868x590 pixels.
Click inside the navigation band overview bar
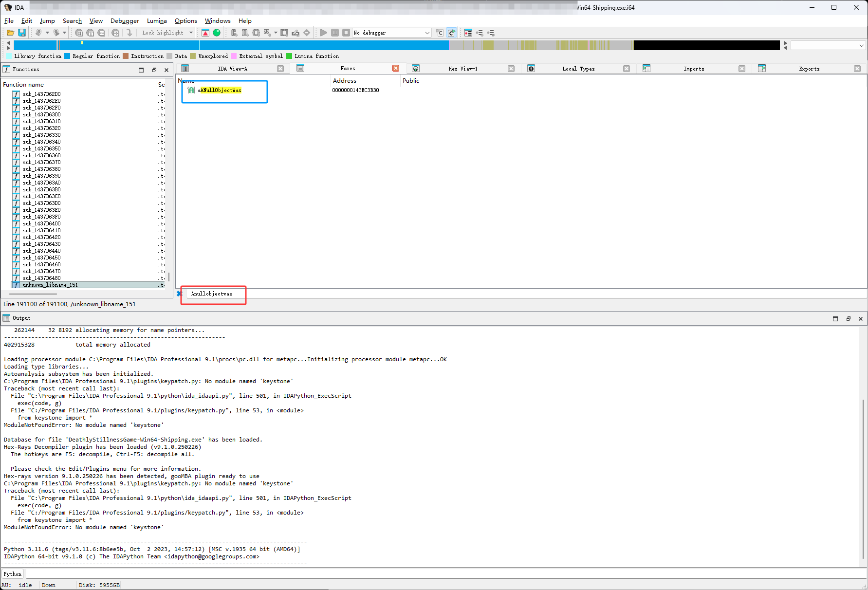click(292, 45)
